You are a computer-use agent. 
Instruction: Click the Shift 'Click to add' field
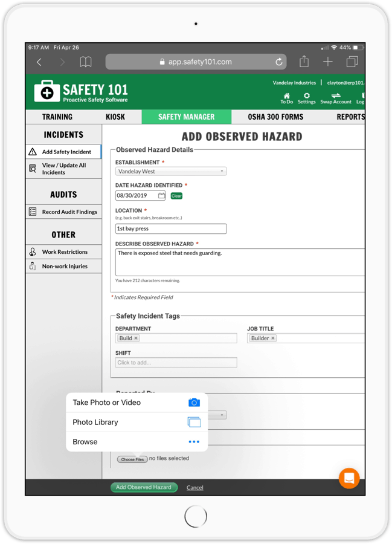(x=176, y=363)
